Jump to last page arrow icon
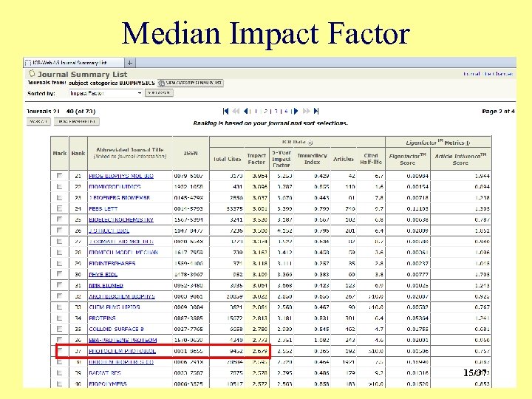The width and height of the screenshot is (532, 399). click(316, 111)
